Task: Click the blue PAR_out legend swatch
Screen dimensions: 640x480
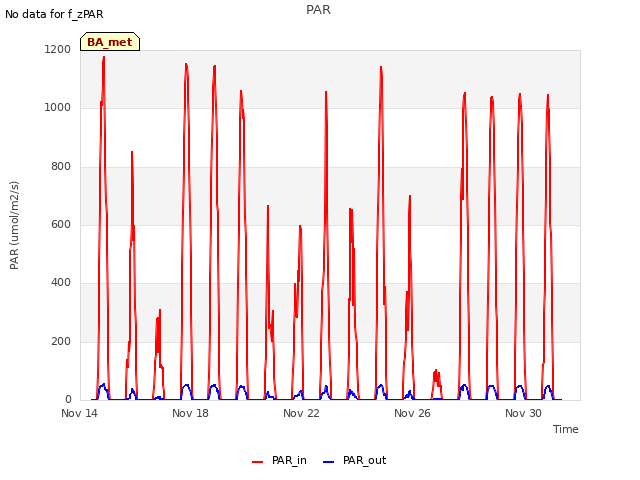Action: pos(329,462)
